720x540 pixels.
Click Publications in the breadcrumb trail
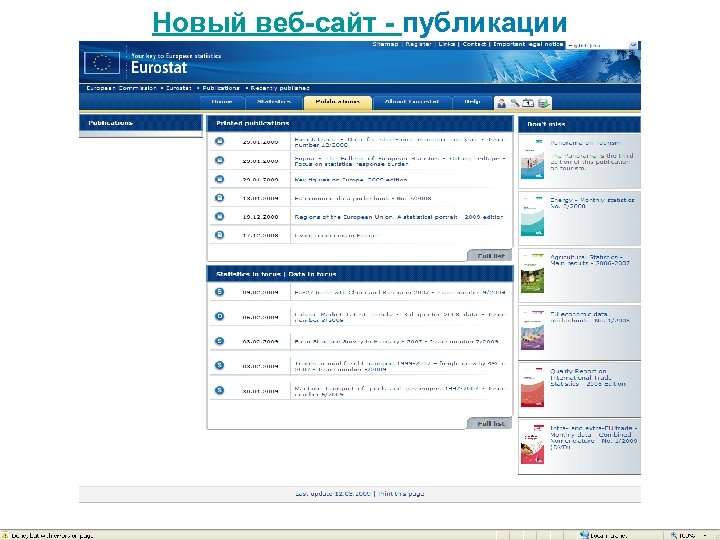tap(221, 88)
